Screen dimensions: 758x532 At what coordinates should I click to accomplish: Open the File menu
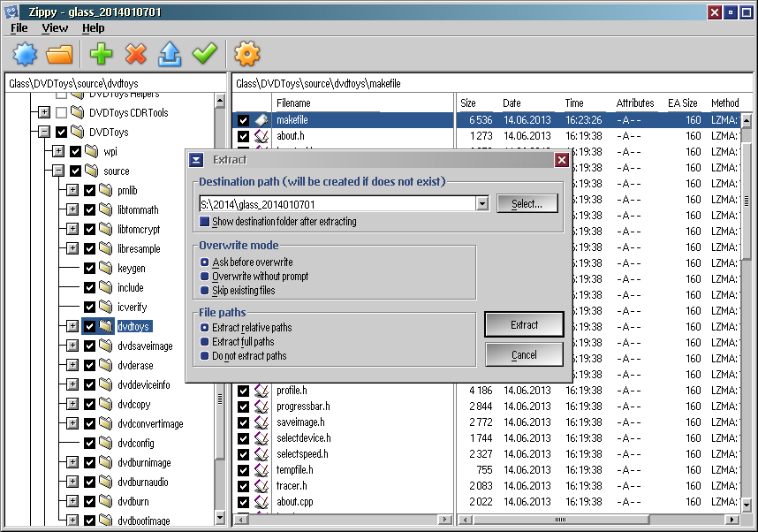pos(19,28)
